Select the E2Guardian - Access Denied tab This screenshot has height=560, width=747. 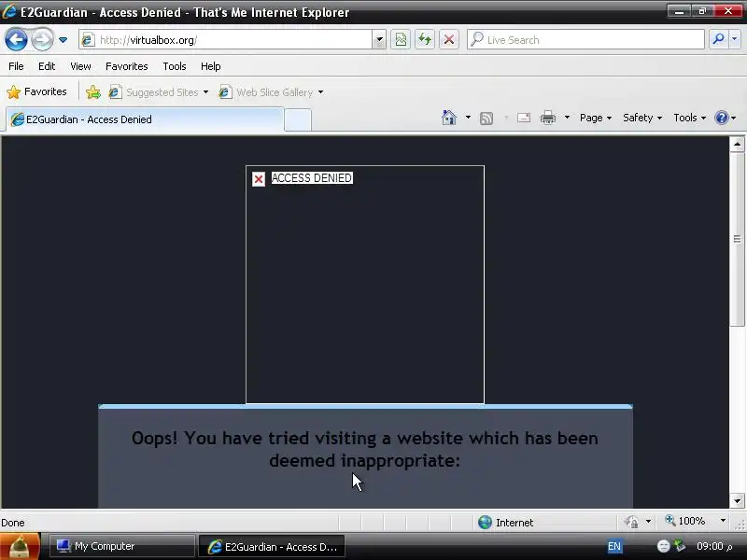pyautogui.click(x=145, y=119)
